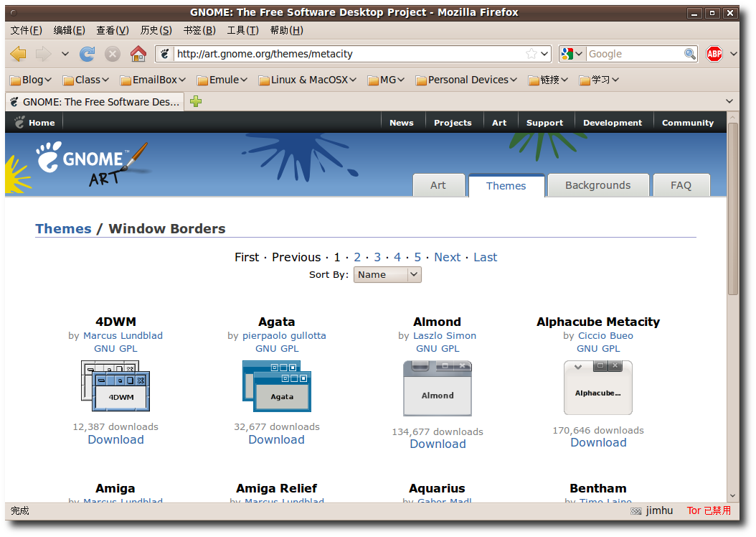Open the MG bookmarks folder

tap(386, 80)
